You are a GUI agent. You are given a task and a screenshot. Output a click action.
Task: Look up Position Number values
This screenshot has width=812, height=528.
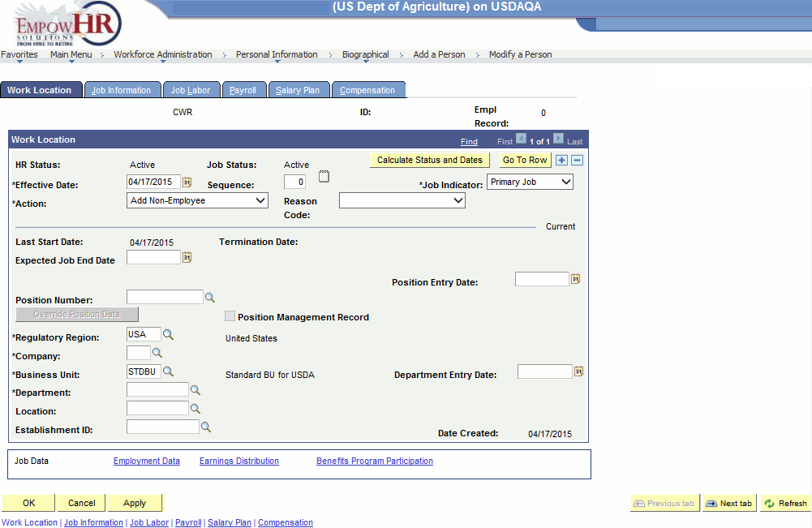(210, 298)
